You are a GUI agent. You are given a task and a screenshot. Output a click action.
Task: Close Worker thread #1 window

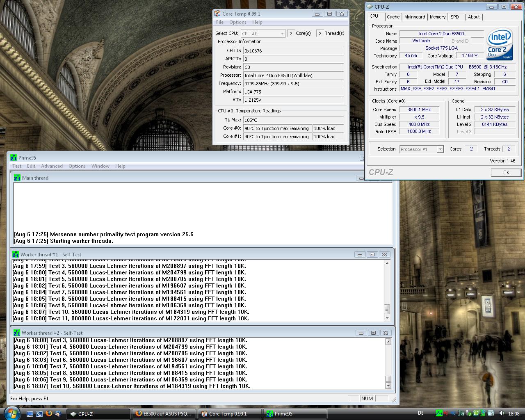[x=384, y=255]
